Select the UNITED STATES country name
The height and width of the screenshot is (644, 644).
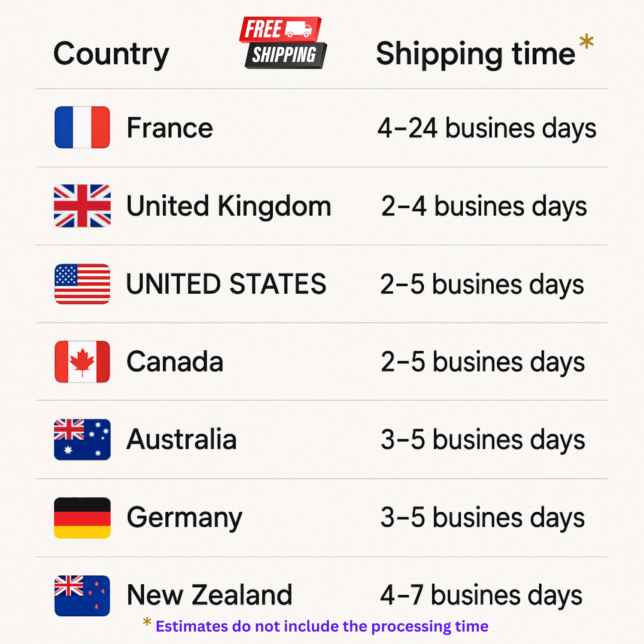click(226, 284)
